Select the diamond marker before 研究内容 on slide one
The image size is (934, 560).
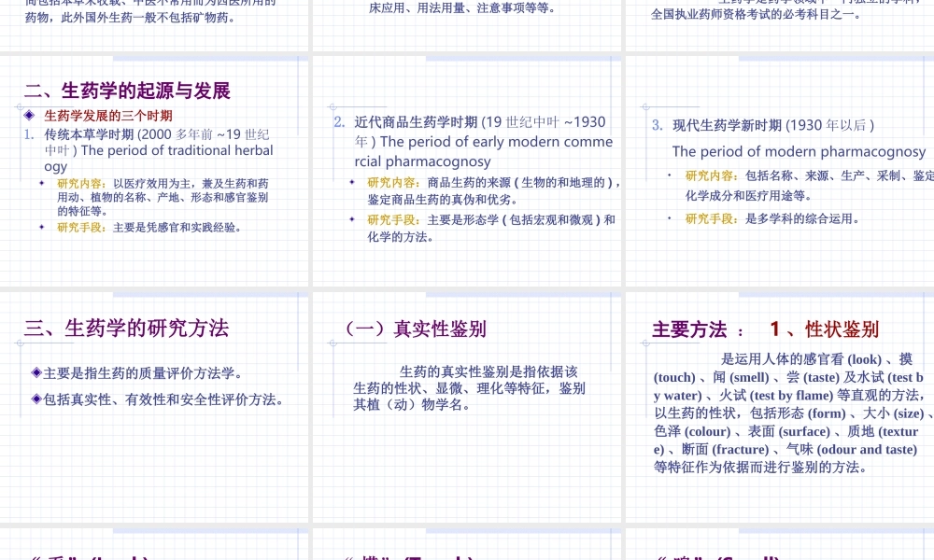tap(41, 183)
